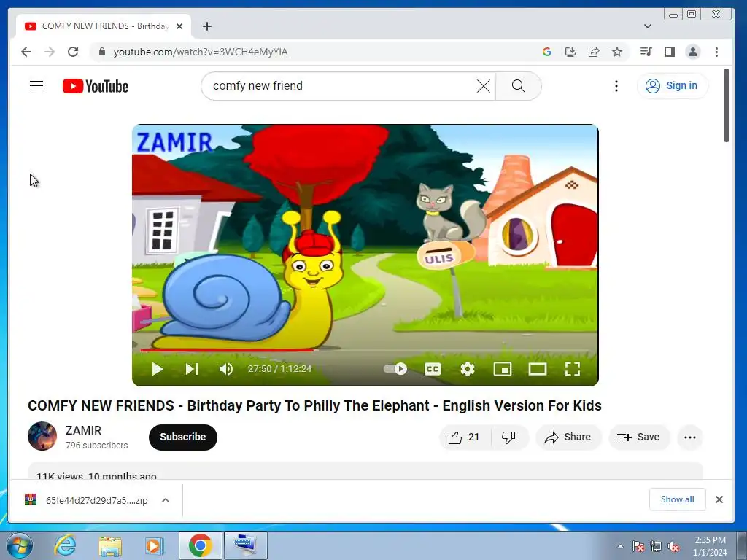The image size is (747, 560).
Task: Open YouTube settings three-dot menu
Action: (616, 86)
